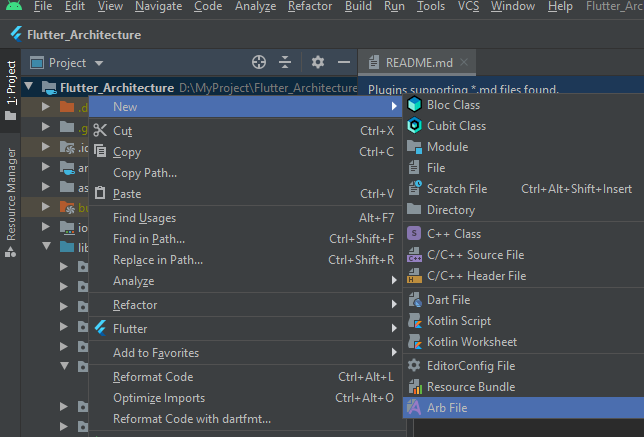Click the Kotlin Script icon
The image size is (644, 437).
pyautogui.click(x=414, y=321)
